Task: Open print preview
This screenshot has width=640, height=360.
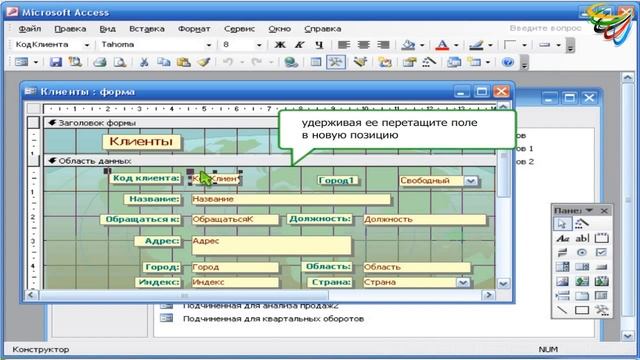Action: (120, 62)
